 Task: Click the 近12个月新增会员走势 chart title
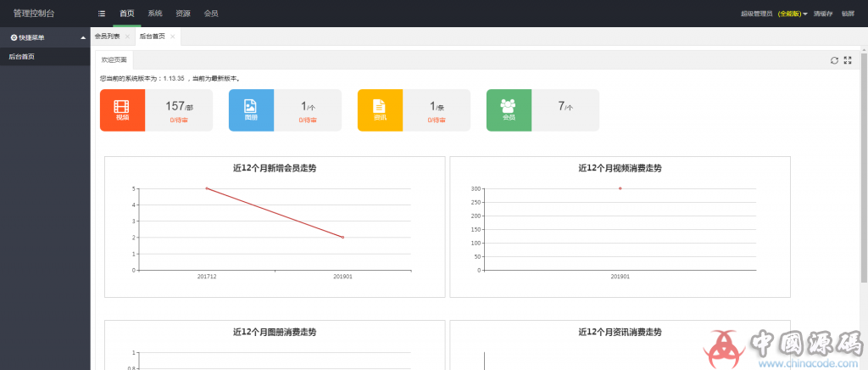275,168
